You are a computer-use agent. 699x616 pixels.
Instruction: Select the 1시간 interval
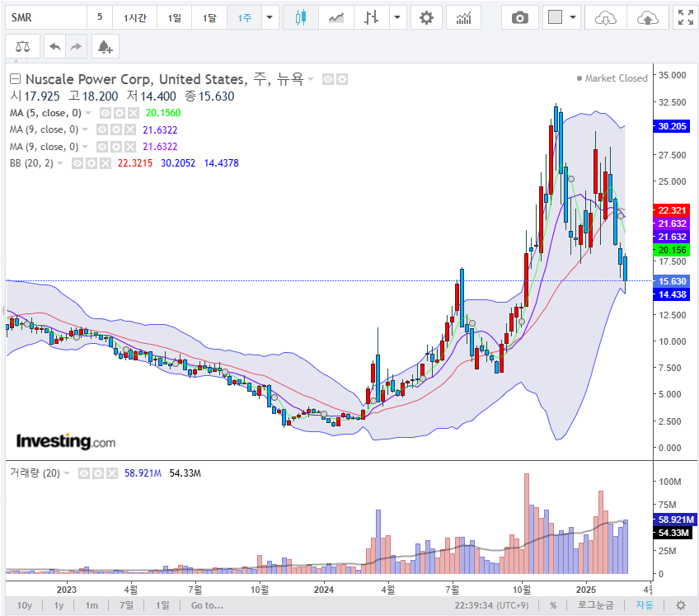134,18
